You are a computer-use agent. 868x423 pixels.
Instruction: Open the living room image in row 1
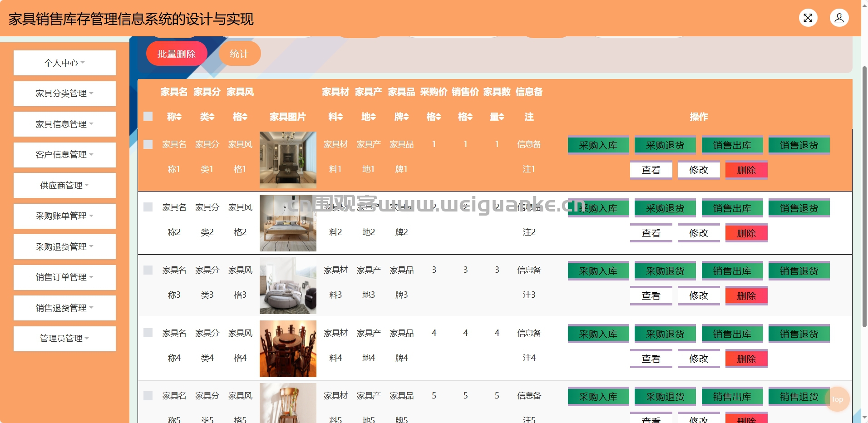288,160
